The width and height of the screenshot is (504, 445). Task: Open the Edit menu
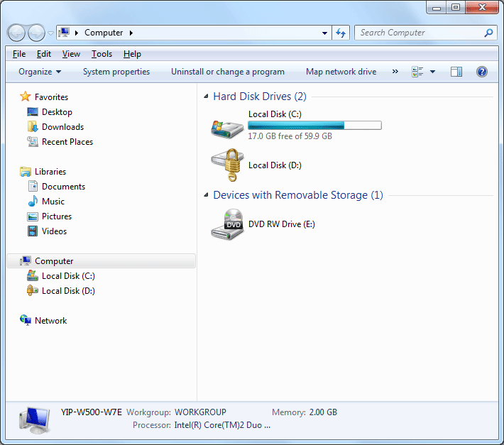click(44, 54)
